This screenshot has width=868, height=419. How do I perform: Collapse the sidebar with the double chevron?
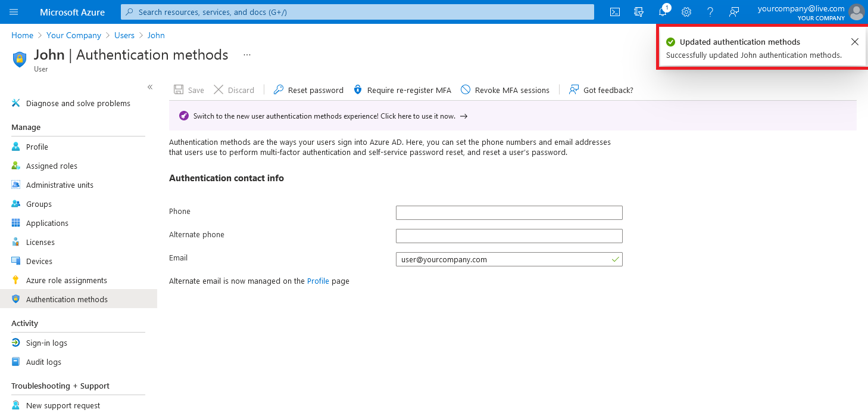click(150, 87)
